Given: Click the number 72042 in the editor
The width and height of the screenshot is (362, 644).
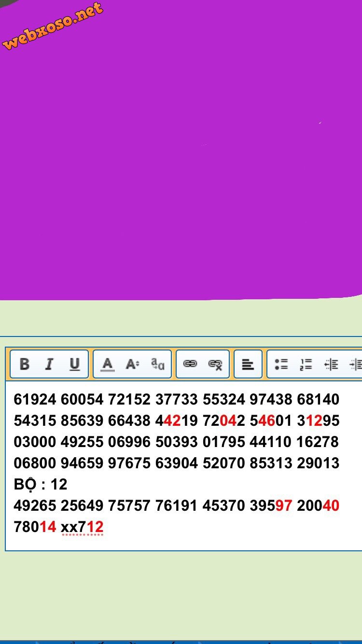Looking at the screenshot, I should 224,420.
